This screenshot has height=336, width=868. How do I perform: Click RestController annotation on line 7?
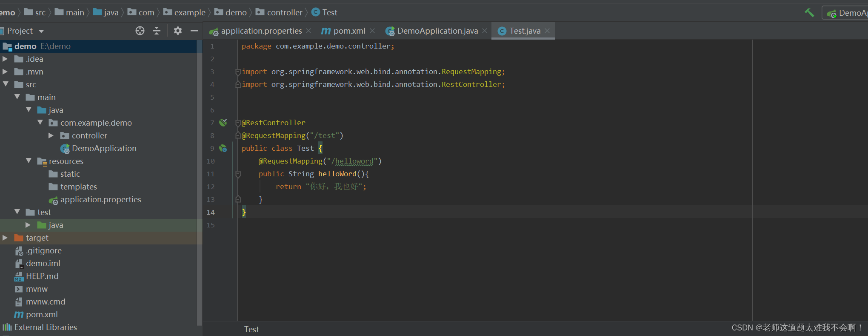click(274, 123)
